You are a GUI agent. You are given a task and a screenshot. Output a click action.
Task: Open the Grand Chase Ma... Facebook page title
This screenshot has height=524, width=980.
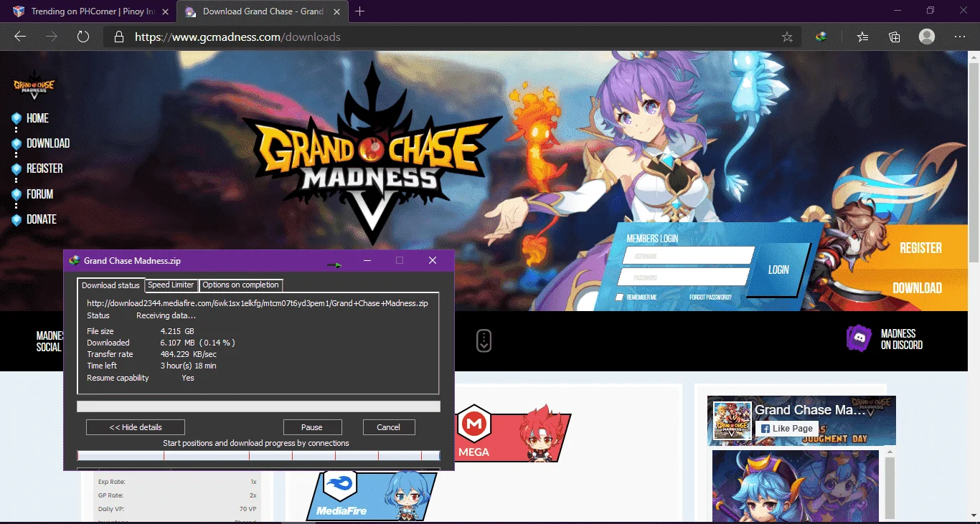click(810, 410)
